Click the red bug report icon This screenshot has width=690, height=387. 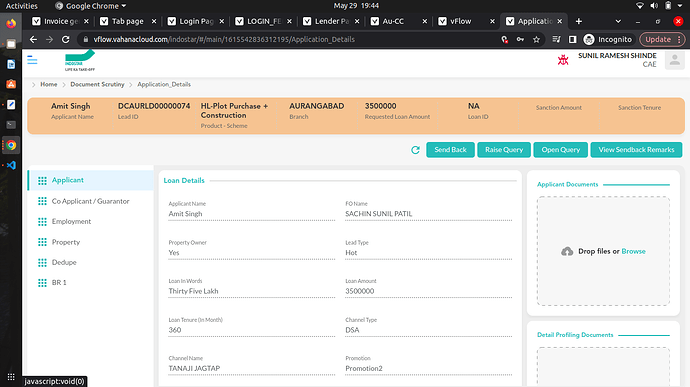(563, 60)
